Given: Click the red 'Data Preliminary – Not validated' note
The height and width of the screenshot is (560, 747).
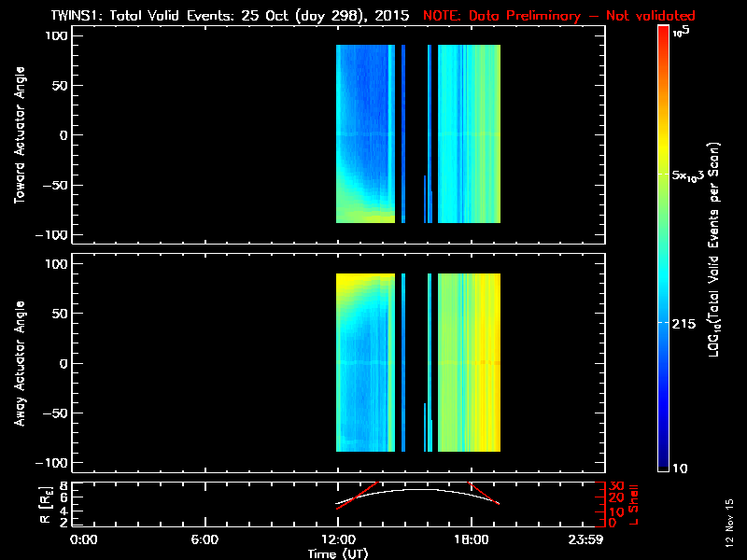Looking at the screenshot, I should [x=559, y=16].
